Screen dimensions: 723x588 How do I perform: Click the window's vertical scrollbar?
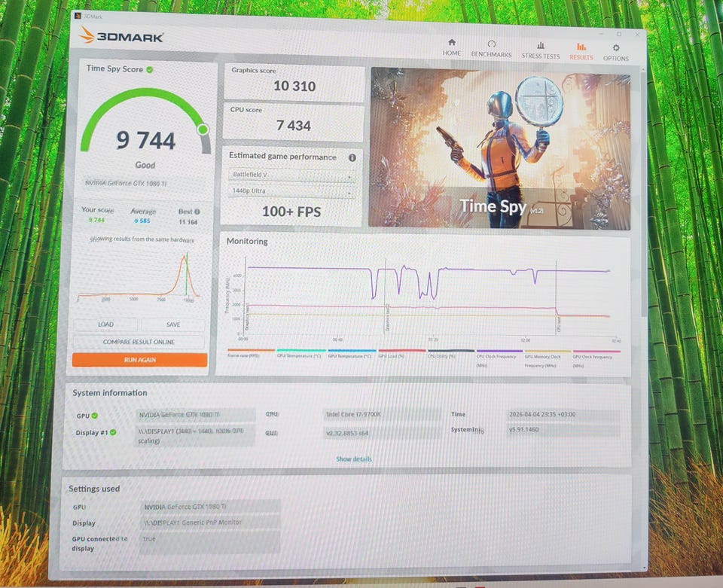point(643,193)
